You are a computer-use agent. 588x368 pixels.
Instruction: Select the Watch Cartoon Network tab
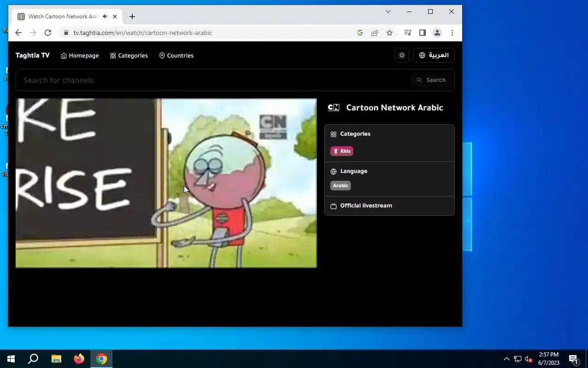pyautogui.click(x=63, y=17)
